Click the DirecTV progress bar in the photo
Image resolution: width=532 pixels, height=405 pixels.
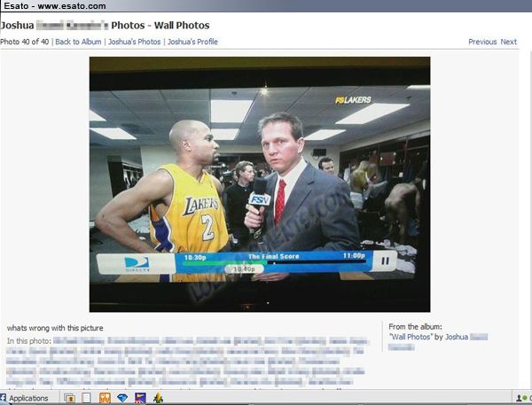[275, 262]
